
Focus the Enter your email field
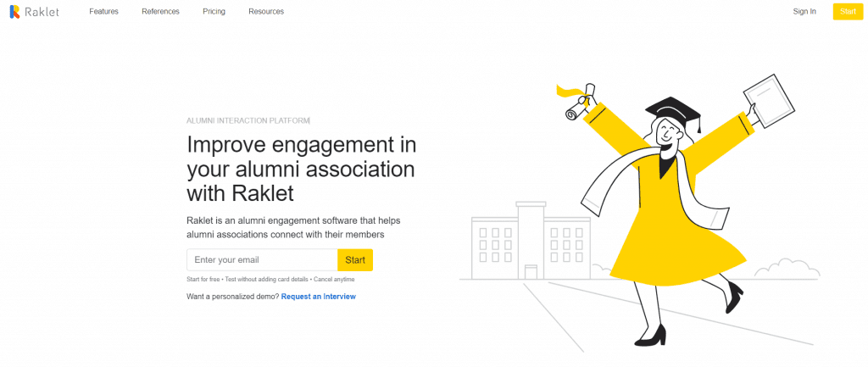[x=263, y=260]
